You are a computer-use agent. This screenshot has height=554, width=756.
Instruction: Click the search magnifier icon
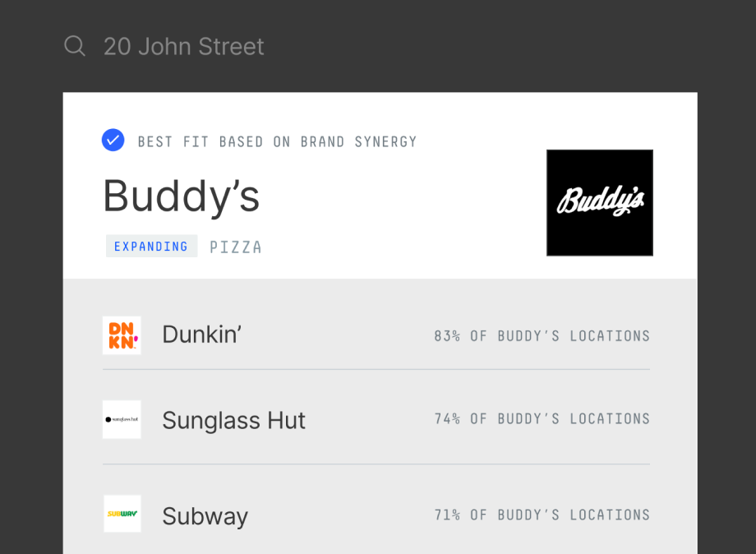coord(75,46)
